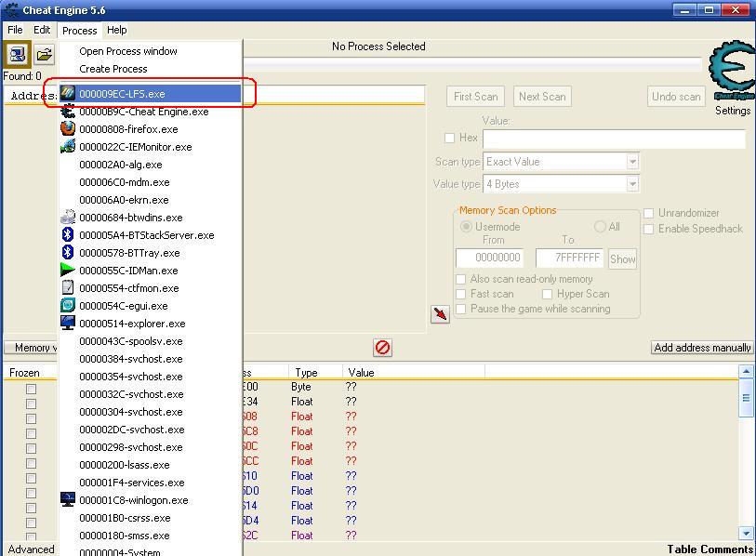Click the winlogon.exe icon

click(68, 499)
